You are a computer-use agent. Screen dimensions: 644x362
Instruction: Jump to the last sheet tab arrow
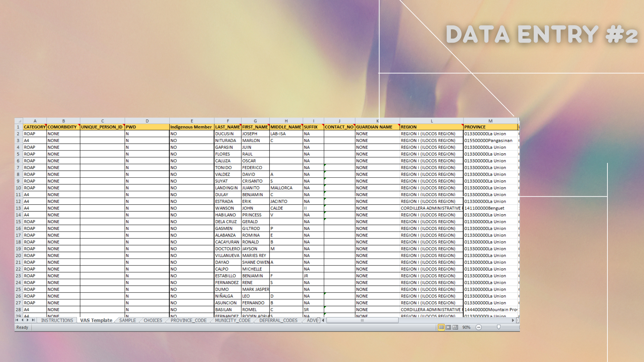33,320
